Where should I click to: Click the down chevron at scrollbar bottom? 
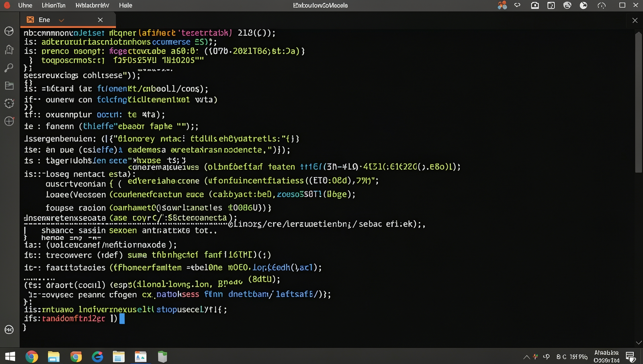click(x=639, y=343)
